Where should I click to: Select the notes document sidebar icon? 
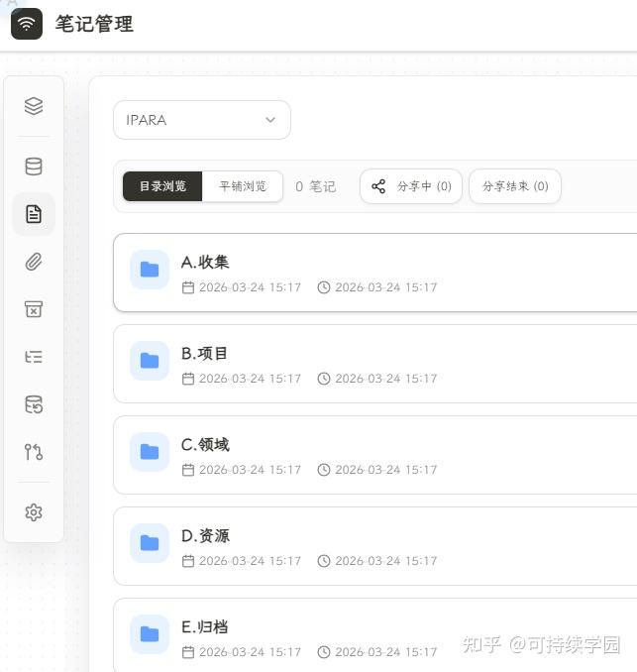(34, 214)
